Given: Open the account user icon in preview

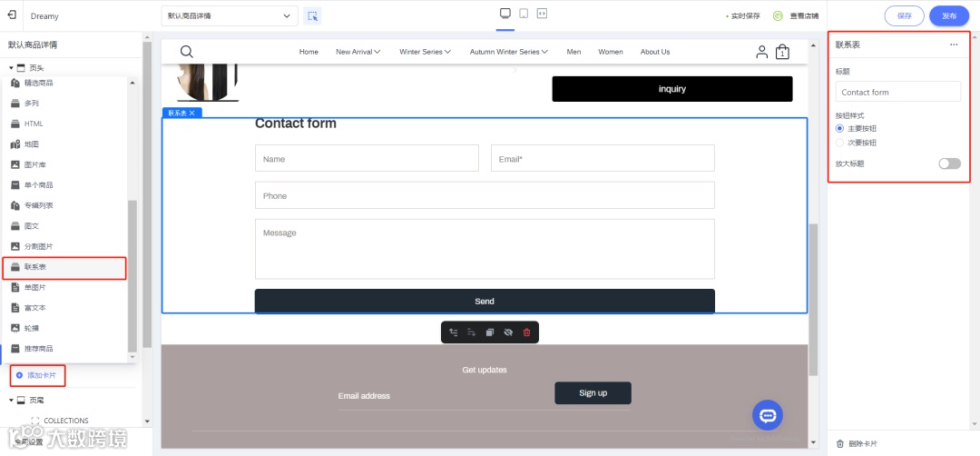Looking at the screenshot, I should click(761, 52).
